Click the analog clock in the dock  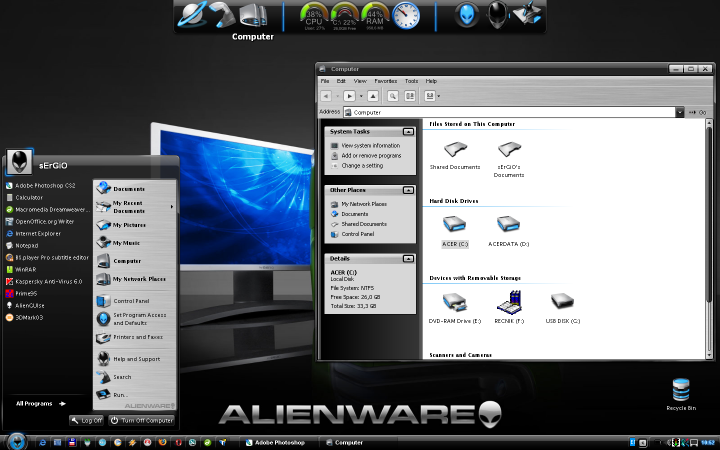click(x=406, y=16)
